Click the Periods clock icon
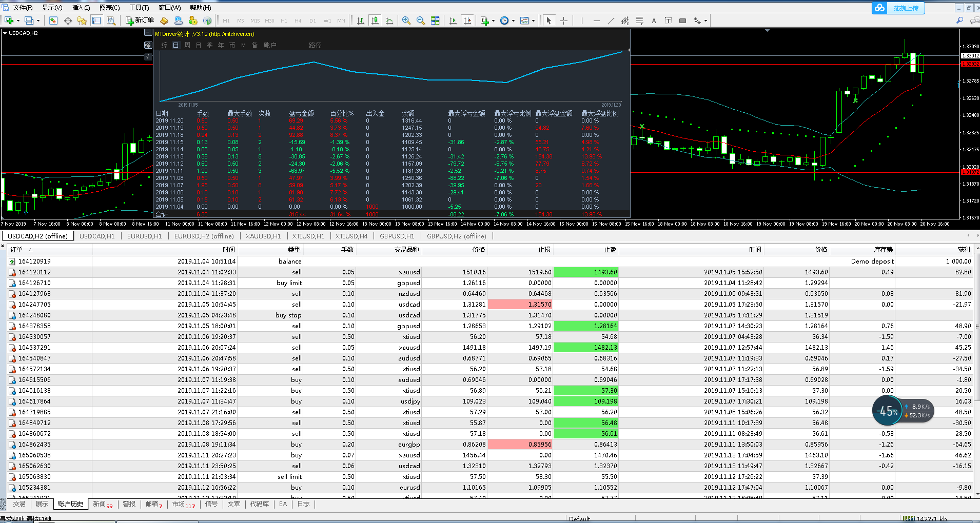The width and height of the screenshot is (980, 523). (x=504, y=21)
